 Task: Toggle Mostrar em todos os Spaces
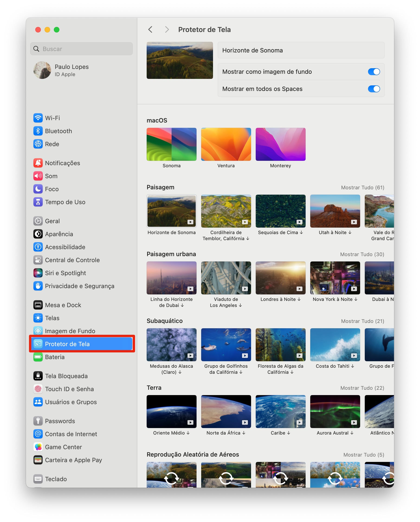pyautogui.click(x=374, y=89)
